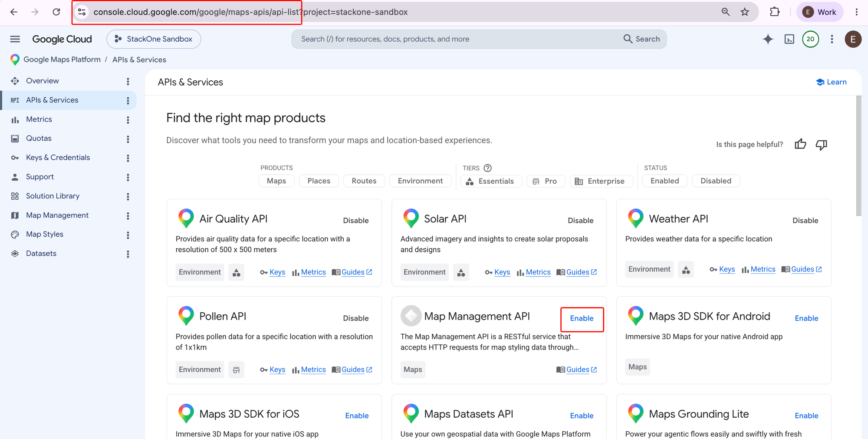Open Overview in the sidebar
This screenshot has height=439, width=868.
42,81
